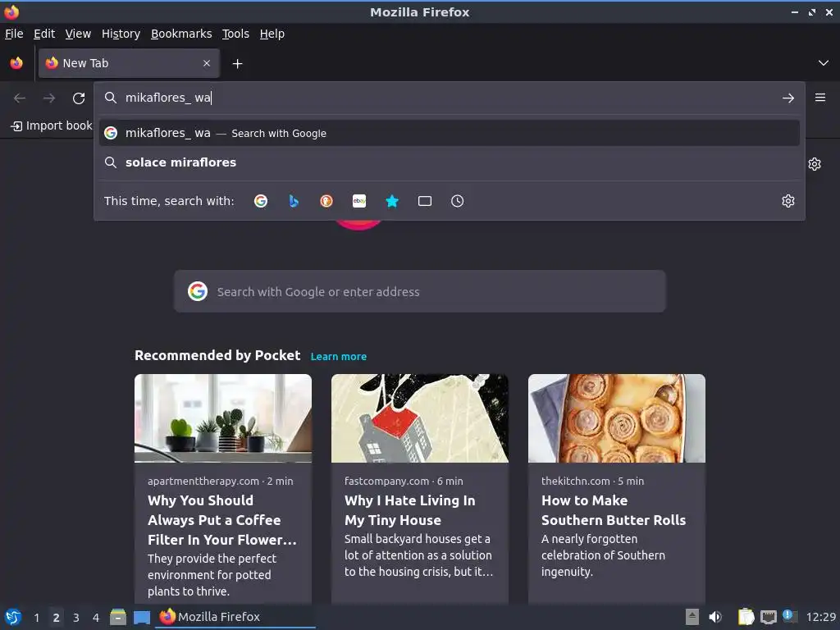840x630 pixels.
Task: Click 'How to Make Southern Butter Rolls' title
Action: coord(614,510)
